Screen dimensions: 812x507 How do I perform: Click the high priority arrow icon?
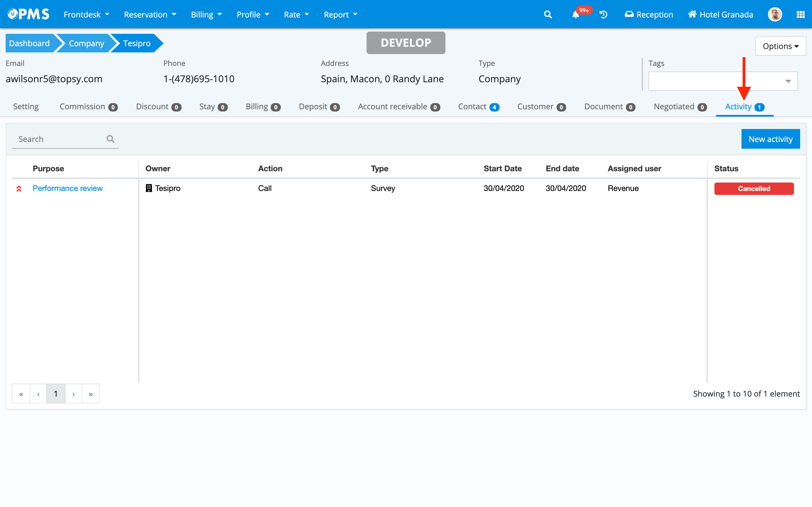[x=19, y=188]
